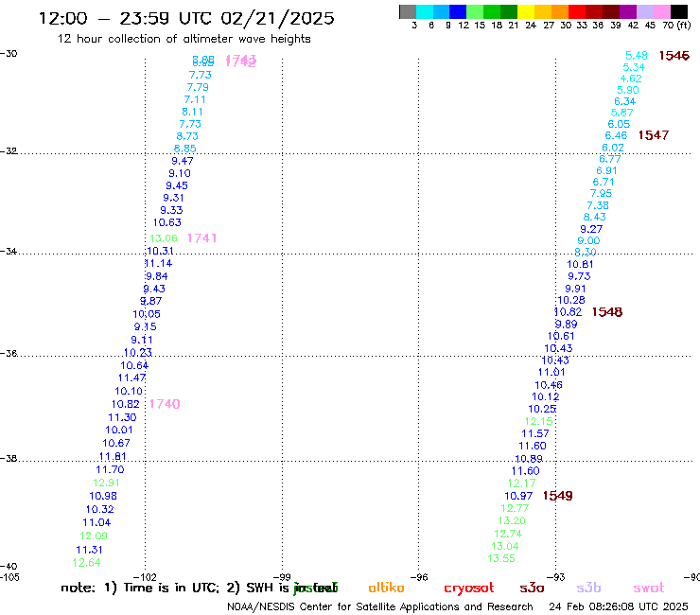Screen dimensions: 700x615
Task: Click the latitude axis label -32
Action: tap(9, 151)
